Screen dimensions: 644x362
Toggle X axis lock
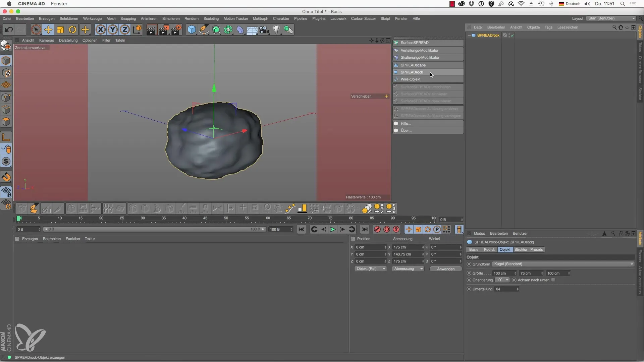click(x=100, y=30)
